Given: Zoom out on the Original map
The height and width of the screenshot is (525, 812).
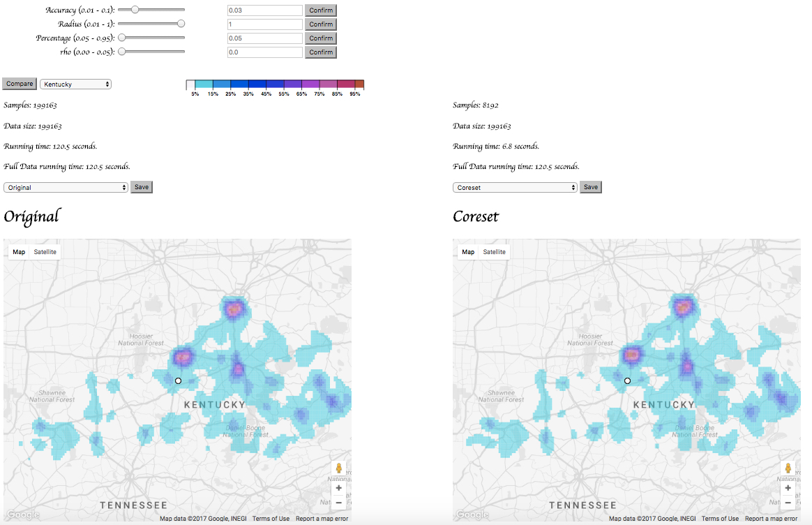Looking at the screenshot, I should 339,503.
